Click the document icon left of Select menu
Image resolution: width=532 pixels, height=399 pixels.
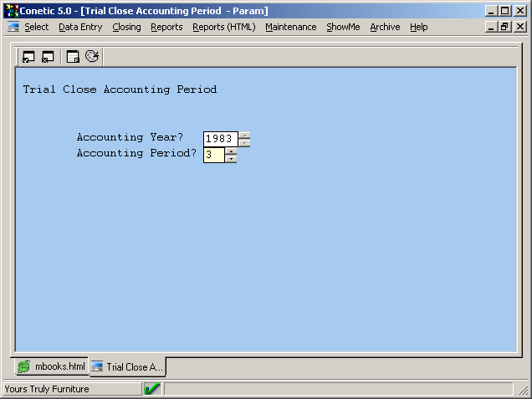13,27
